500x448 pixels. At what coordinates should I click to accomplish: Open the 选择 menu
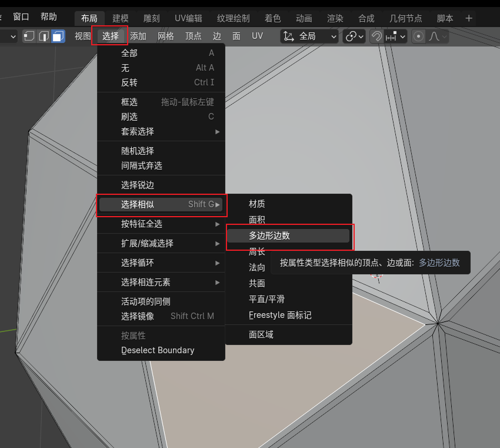coord(111,36)
